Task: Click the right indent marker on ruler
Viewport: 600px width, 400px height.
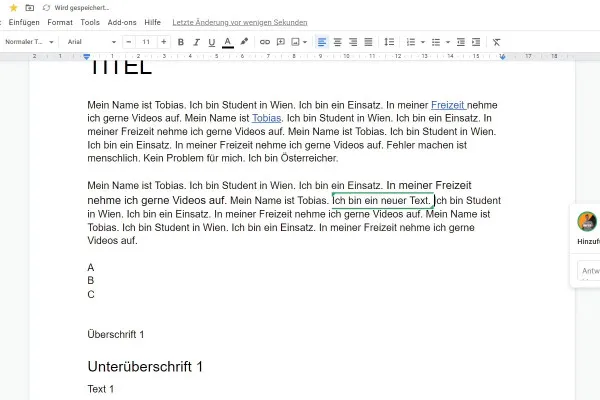Action: pyautogui.click(x=502, y=57)
